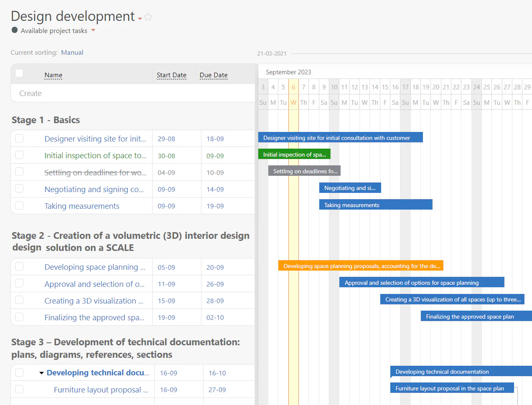532x405 pixels.
Task: Check the Initial inspection of space checkbox
Action: [x=19, y=155]
